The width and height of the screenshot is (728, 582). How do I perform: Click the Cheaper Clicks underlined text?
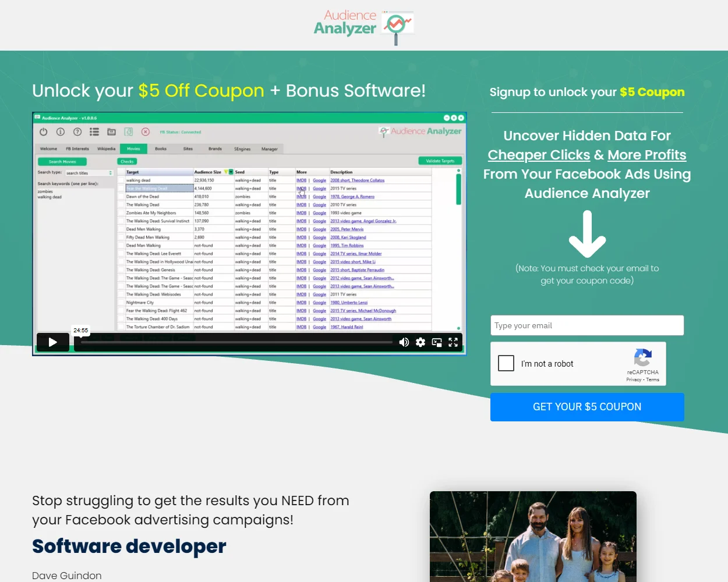pos(539,155)
